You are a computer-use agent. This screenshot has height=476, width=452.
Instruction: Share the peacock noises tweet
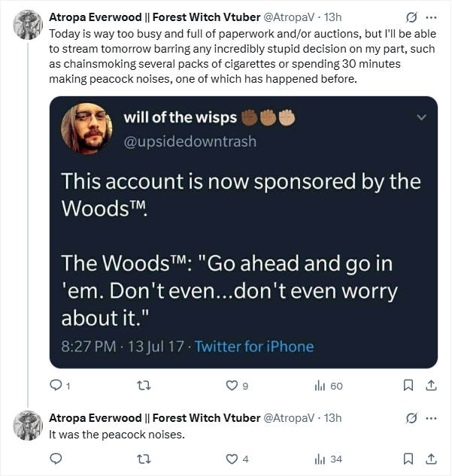(431, 459)
